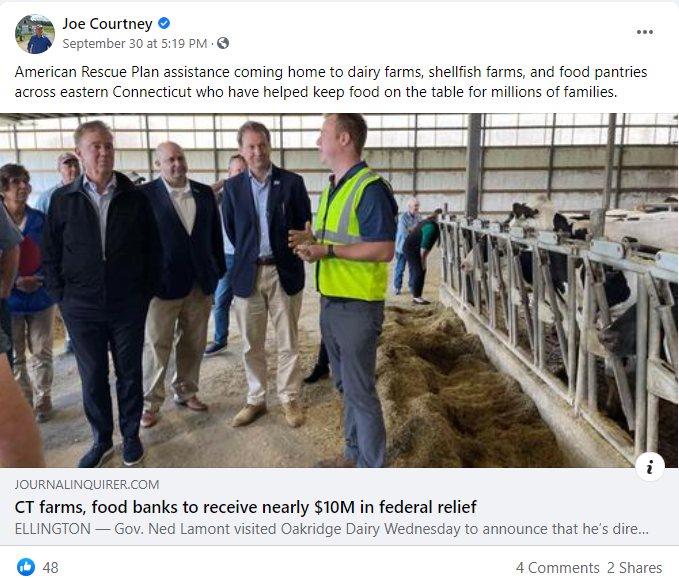Open the three-dot post options menu
This screenshot has height=578, width=679.
pos(645,32)
